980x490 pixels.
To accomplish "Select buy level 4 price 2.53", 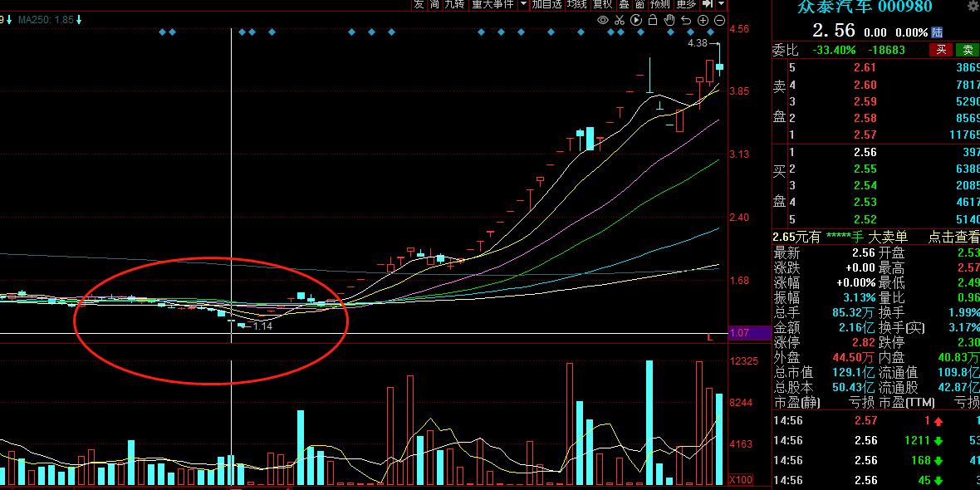I will point(865,203).
